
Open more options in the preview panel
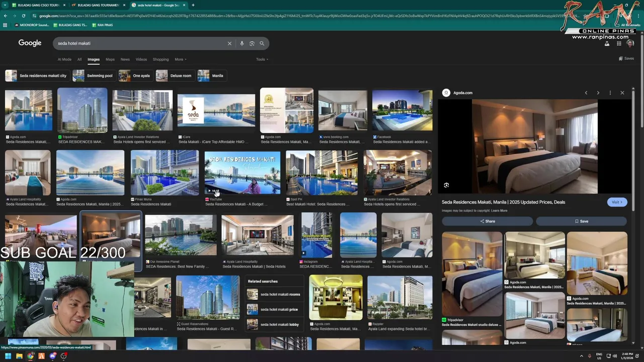point(610,93)
